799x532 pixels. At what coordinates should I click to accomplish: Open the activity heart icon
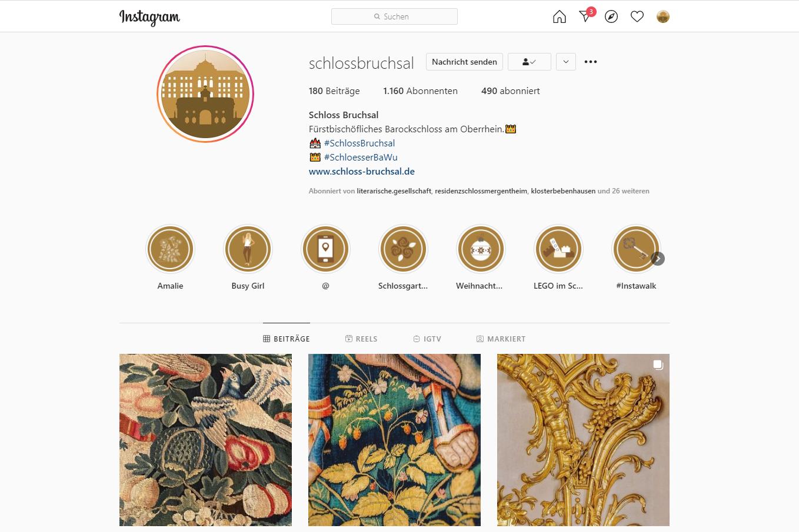[637, 16]
